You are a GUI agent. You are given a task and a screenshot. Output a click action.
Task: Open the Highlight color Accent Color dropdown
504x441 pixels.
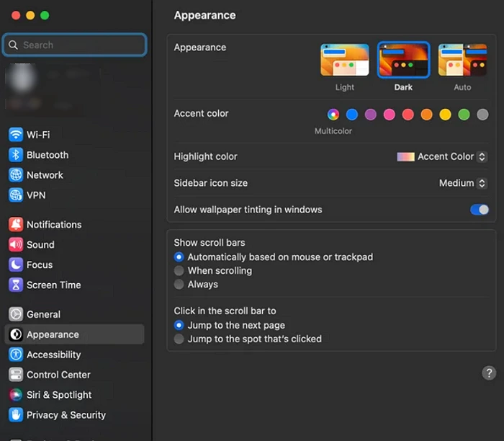[x=442, y=156]
